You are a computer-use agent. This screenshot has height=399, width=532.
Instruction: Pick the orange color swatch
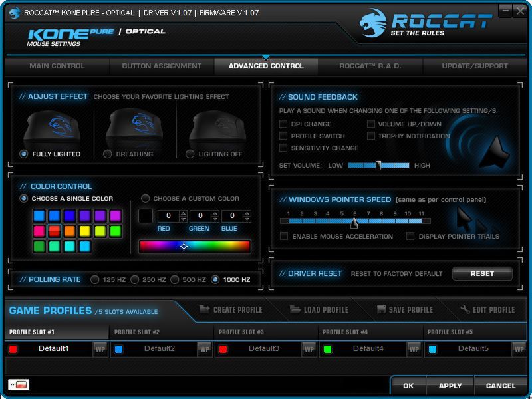(70, 231)
